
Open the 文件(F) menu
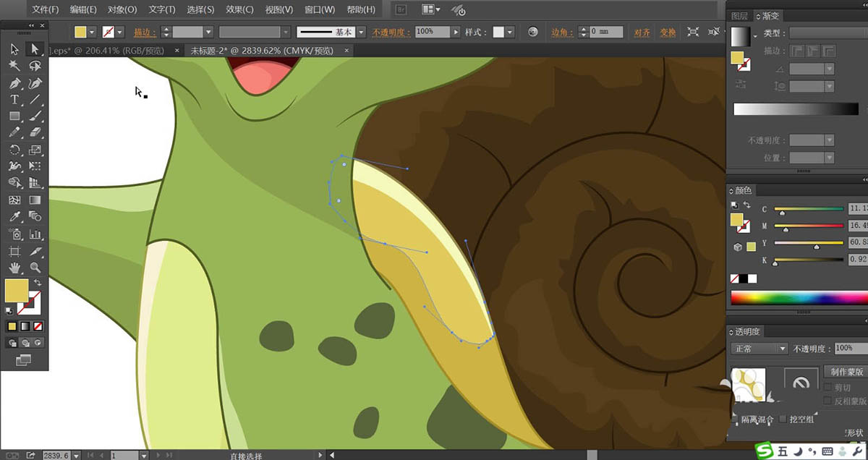[46, 9]
